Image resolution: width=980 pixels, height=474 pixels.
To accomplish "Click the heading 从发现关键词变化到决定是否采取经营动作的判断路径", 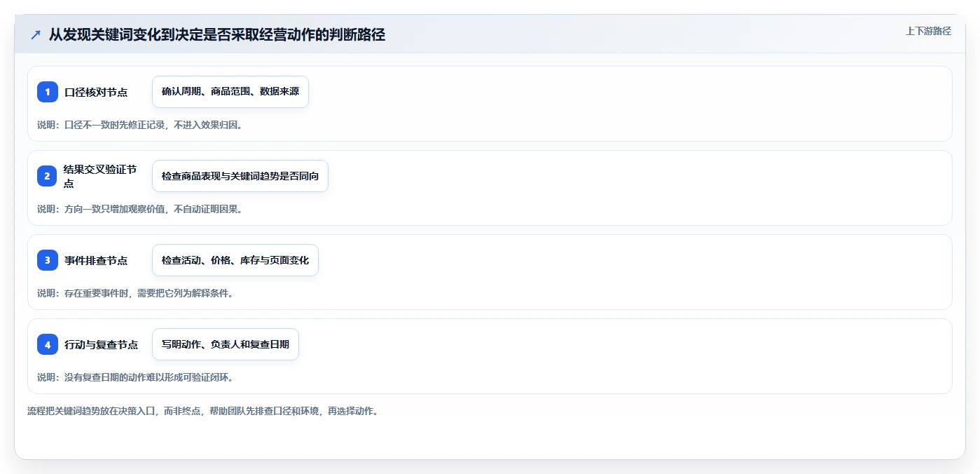I will (217, 34).
